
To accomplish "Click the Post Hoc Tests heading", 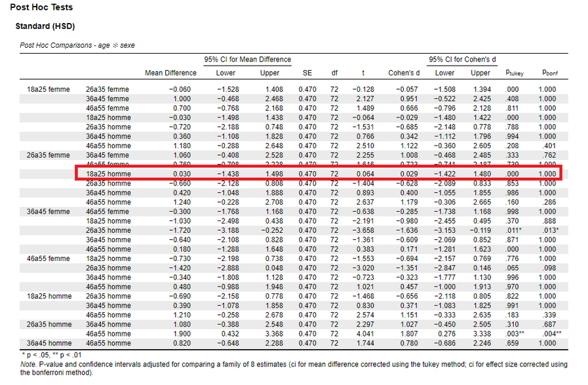I will 41,8.
